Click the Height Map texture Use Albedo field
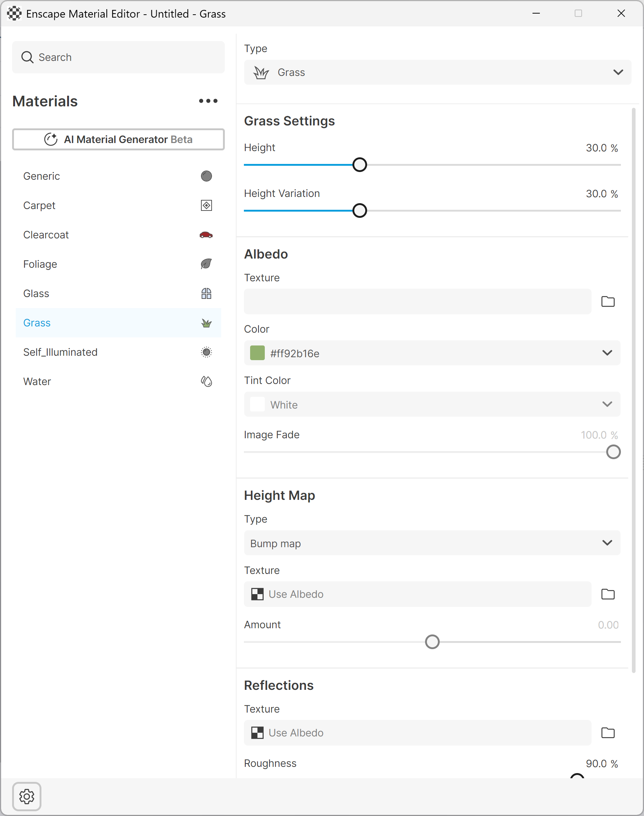644x816 pixels. [x=417, y=594]
